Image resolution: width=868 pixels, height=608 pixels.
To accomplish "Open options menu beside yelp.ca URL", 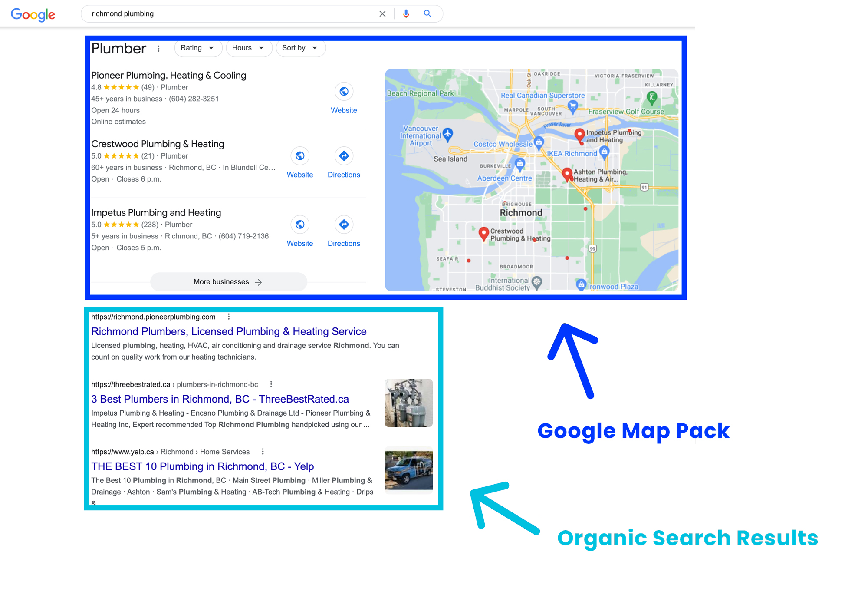I will (x=263, y=452).
